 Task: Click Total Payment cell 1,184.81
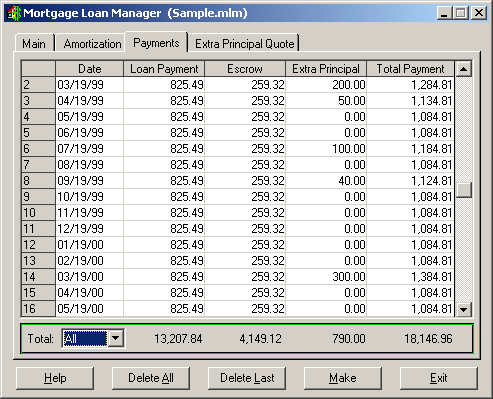(x=410, y=149)
